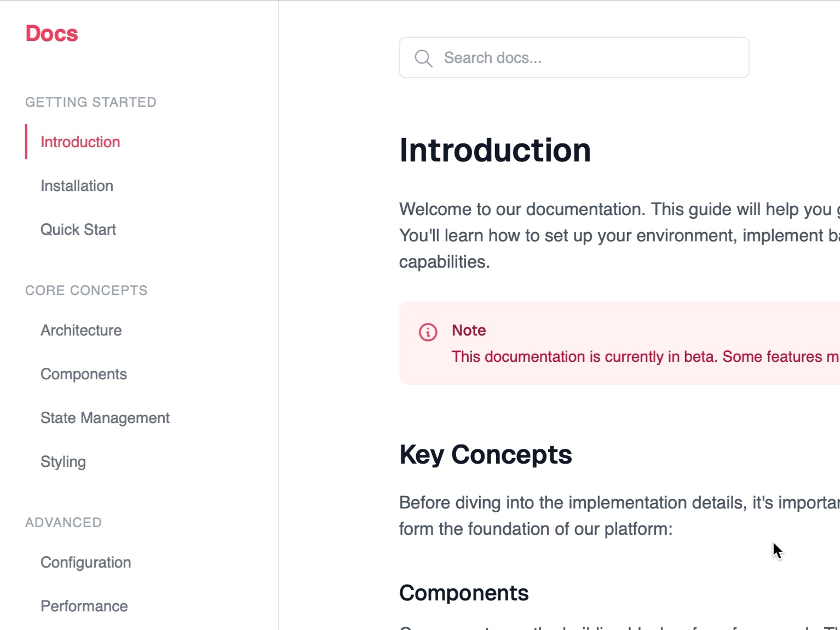
Task: Click the Docs logo
Action: [x=51, y=33]
